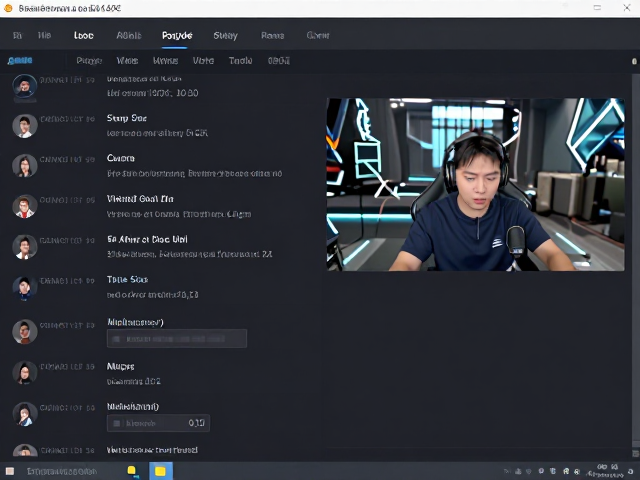Open the avatar wearing glasses beside second message
640x480 pixels.
point(25,126)
